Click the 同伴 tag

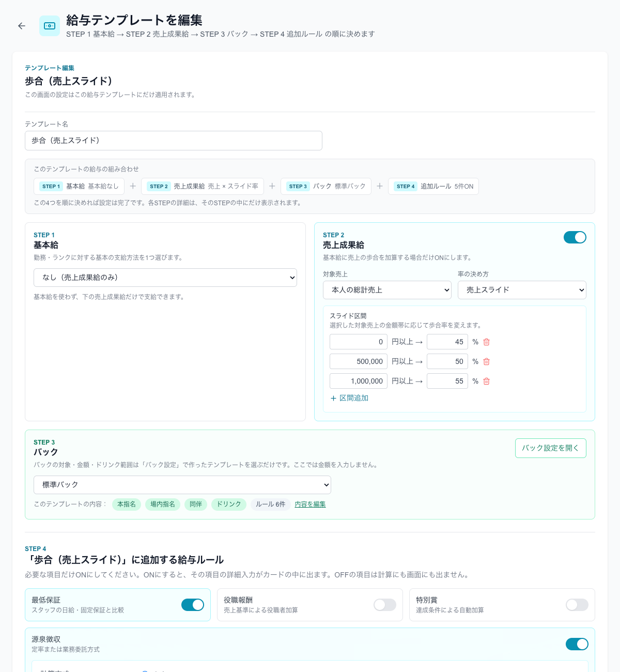(x=196, y=505)
